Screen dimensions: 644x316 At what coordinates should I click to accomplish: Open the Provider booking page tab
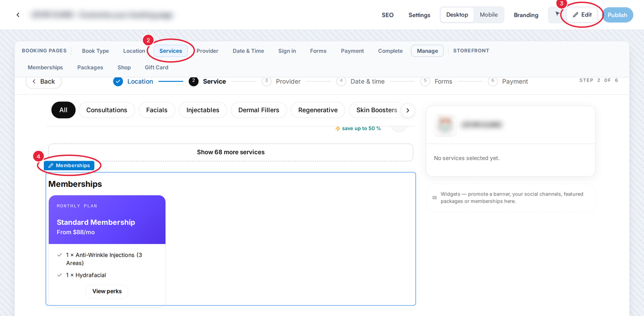click(207, 51)
